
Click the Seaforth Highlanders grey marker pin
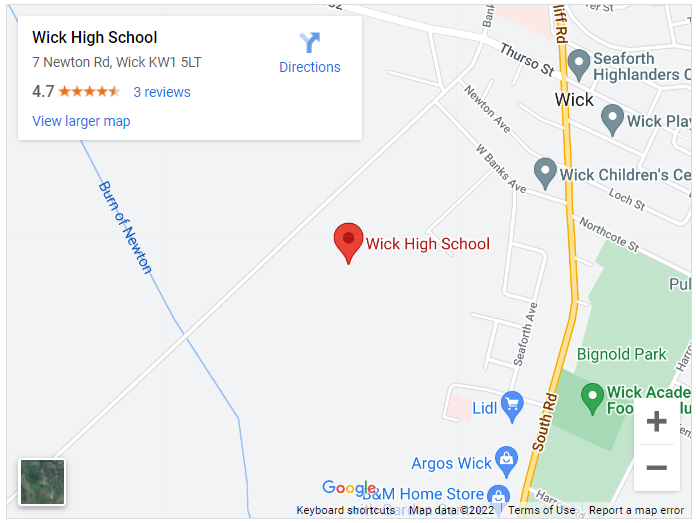click(x=578, y=65)
